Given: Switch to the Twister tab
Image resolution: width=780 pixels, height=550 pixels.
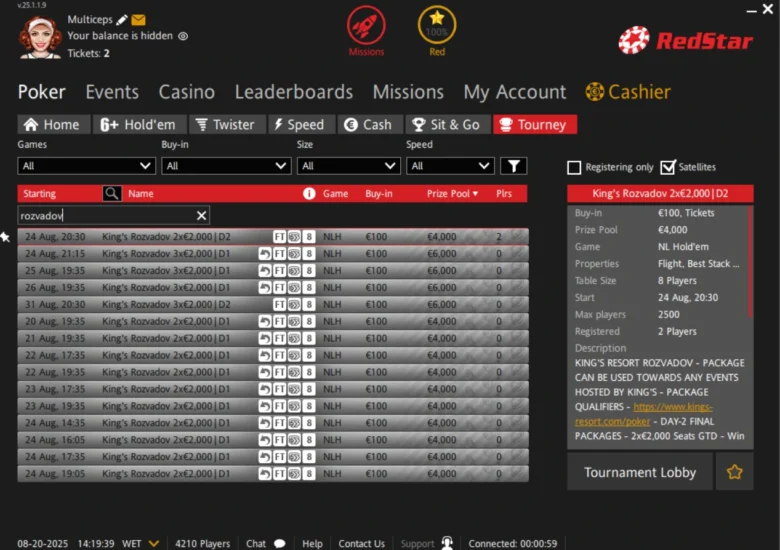Looking at the screenshot, I should coord(227,124).
